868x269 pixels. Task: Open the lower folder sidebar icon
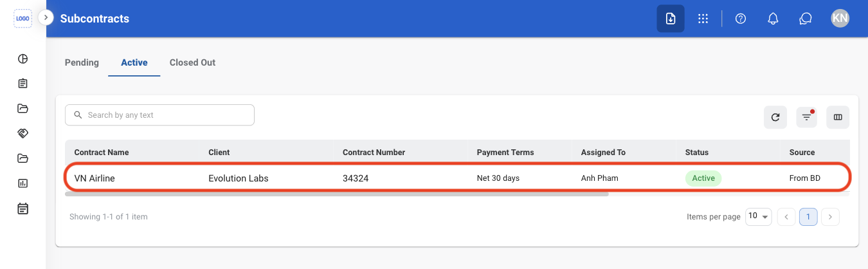pos(23,158)
